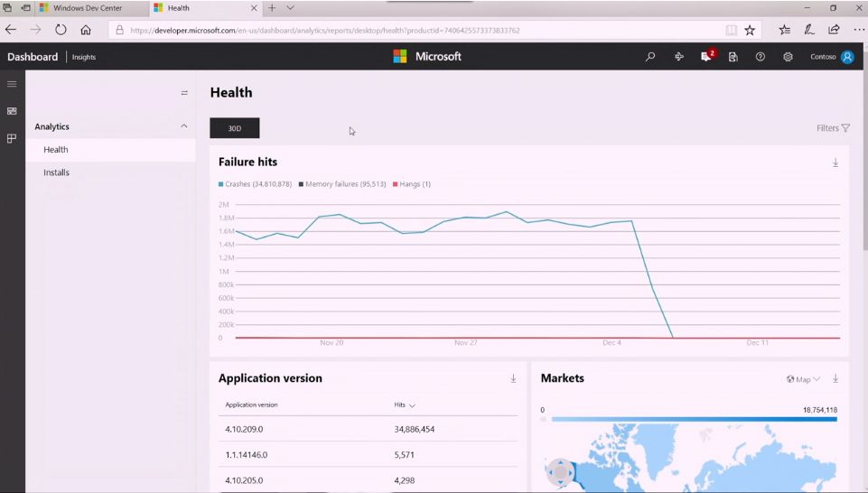The height and width of the screenshot is (493, 868).
Task: Download the Failure hits chart
Action: point(835,163)
